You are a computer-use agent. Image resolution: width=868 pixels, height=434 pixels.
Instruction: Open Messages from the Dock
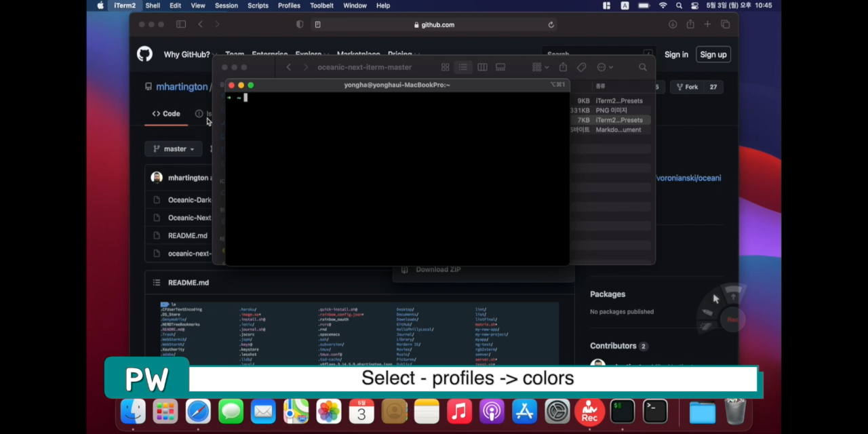231,412
